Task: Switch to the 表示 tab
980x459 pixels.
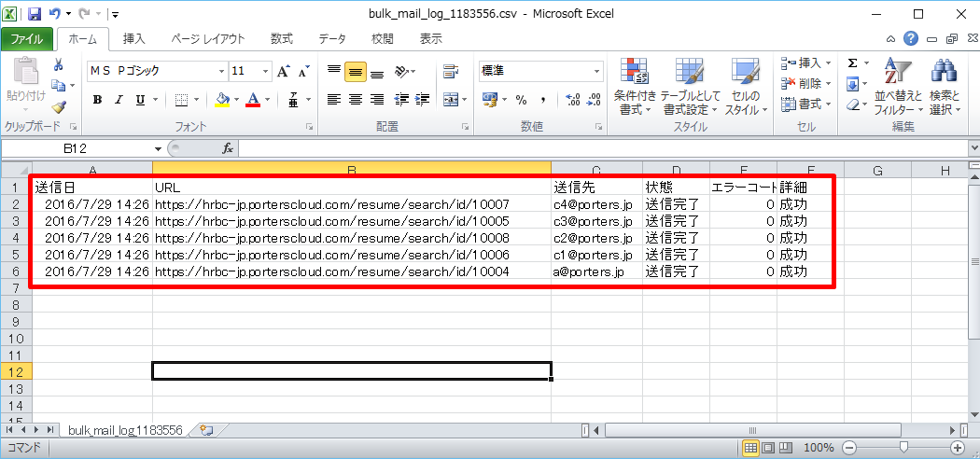Action: (430, 39)
